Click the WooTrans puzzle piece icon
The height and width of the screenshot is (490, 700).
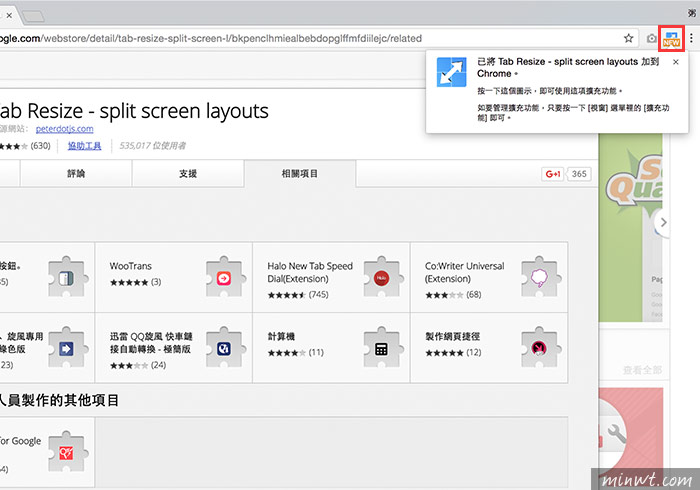coord(225,277)
